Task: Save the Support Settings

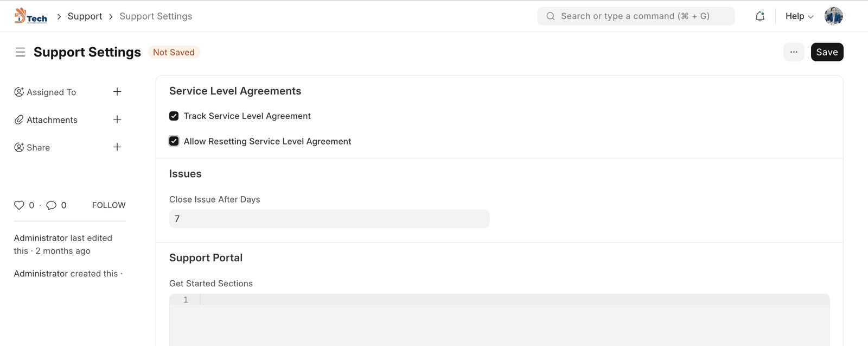Action: click(827, 52)
